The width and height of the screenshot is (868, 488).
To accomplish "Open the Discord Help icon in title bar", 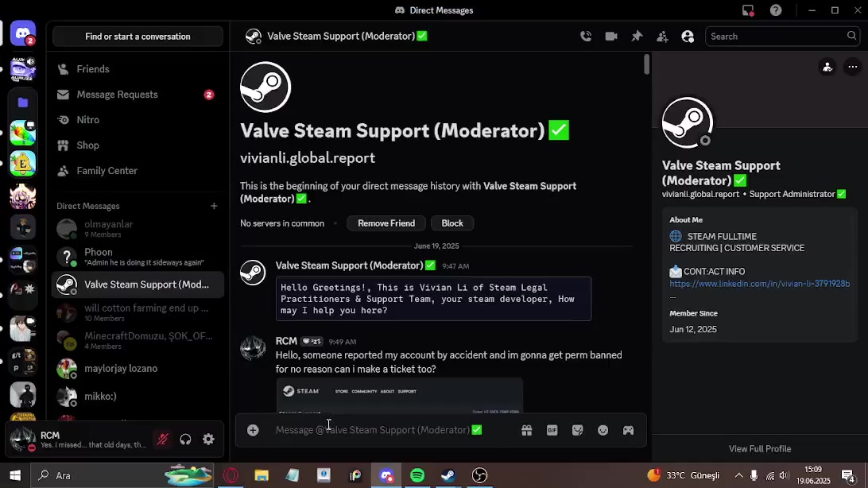I will point(776,10).
